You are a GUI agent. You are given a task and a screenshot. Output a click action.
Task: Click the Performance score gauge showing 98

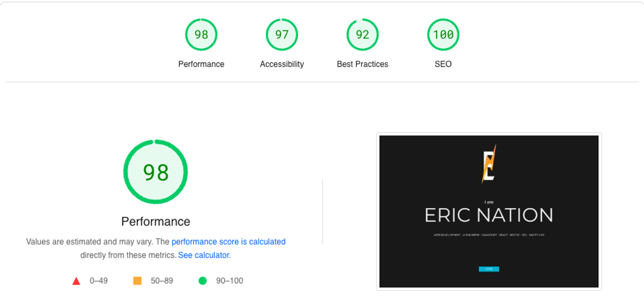[x=201, y=35]
